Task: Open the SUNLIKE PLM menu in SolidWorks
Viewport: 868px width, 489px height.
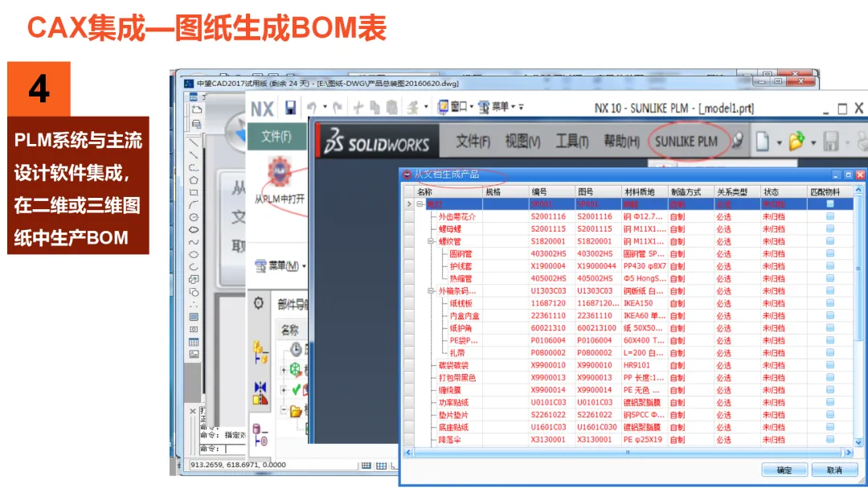Action: (x=686, y=142)
